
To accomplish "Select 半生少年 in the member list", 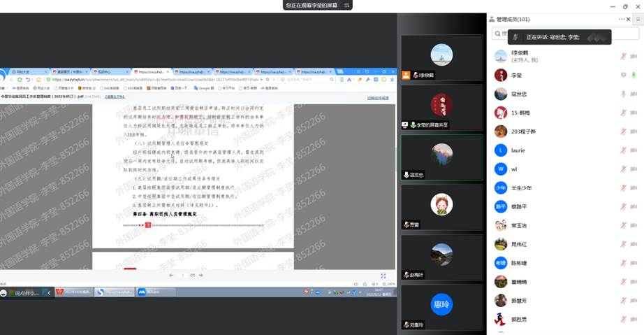I will click(522, 187).
